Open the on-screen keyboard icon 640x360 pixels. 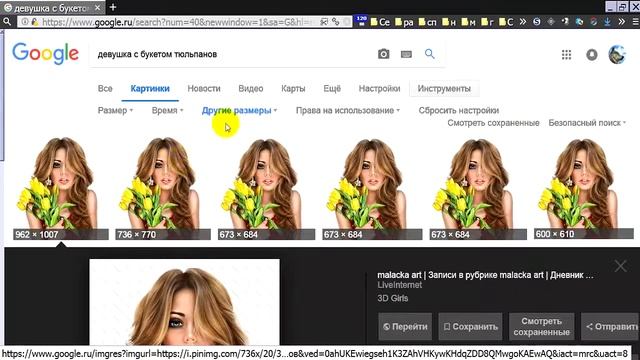point(406,54)
